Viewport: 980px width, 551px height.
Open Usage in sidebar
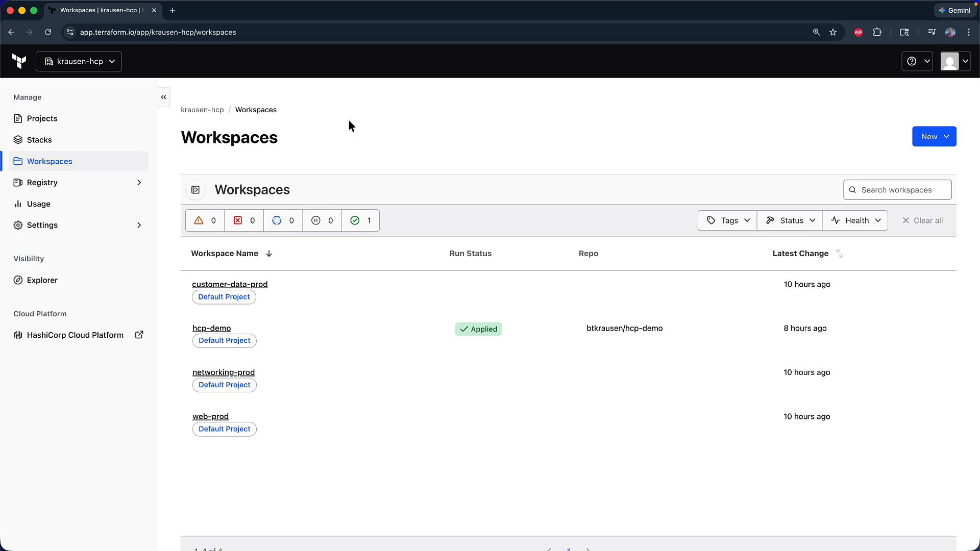point(79,204)
